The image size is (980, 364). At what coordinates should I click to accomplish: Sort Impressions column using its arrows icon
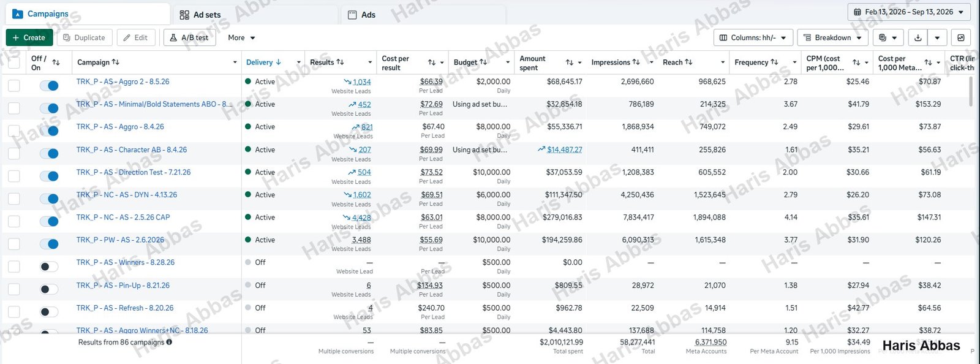pyautogui.click(x=636, y=62)
